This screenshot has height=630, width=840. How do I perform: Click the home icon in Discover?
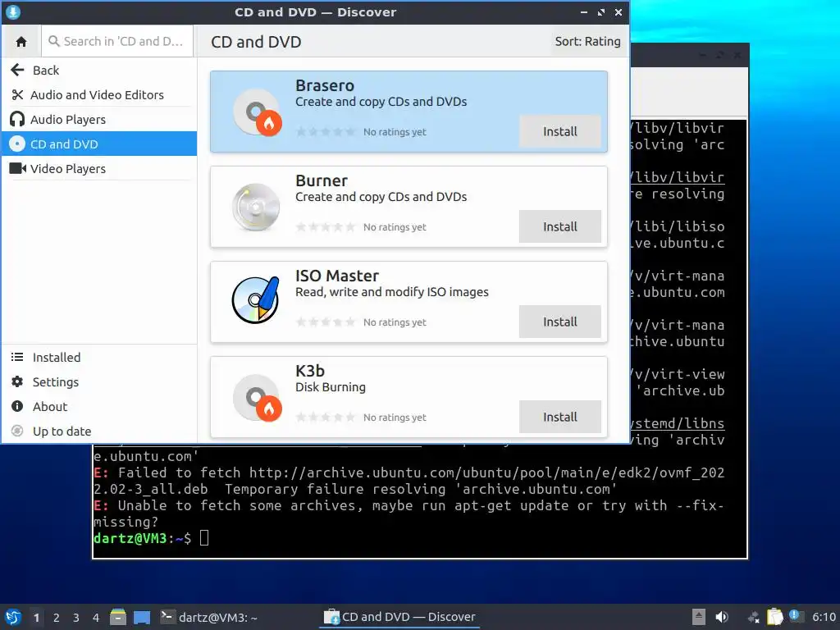[x=21, y=41]
